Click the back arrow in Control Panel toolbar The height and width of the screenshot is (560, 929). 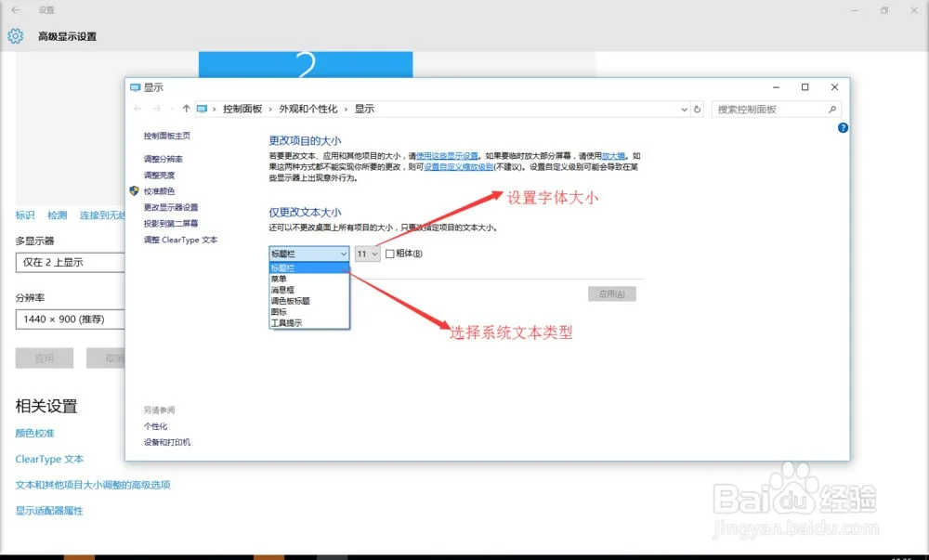click(x=137, y=109)
